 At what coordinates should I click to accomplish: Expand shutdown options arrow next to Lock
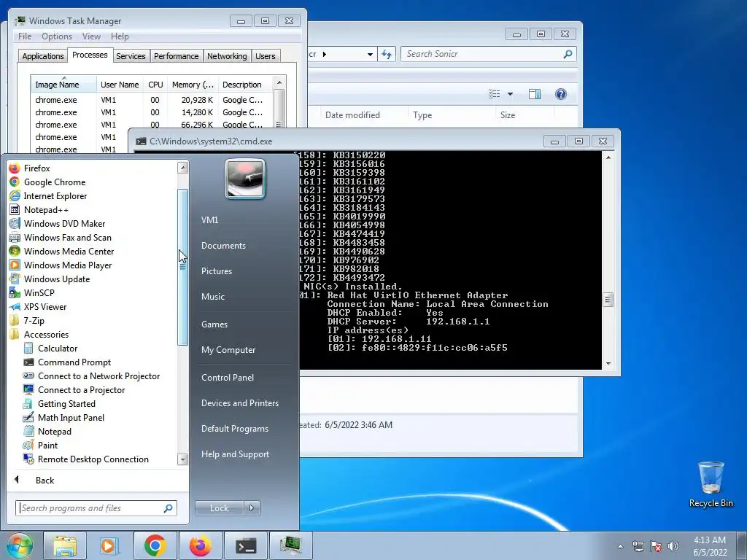(252, 508)
